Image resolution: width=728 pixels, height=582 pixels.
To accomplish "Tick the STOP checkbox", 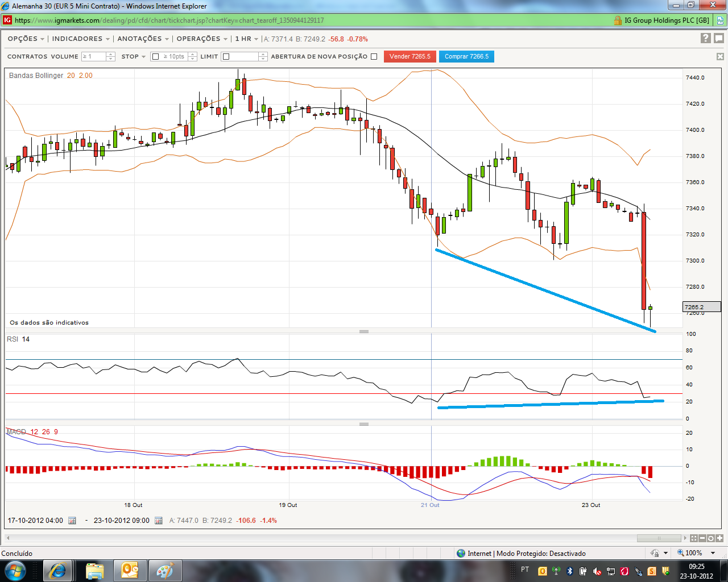I will (x=155, y=56).
